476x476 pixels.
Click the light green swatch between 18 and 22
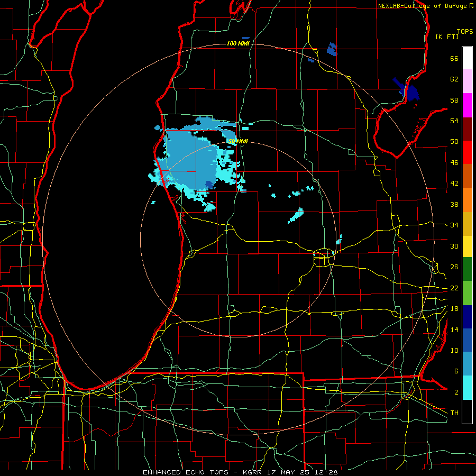point(467,293)
